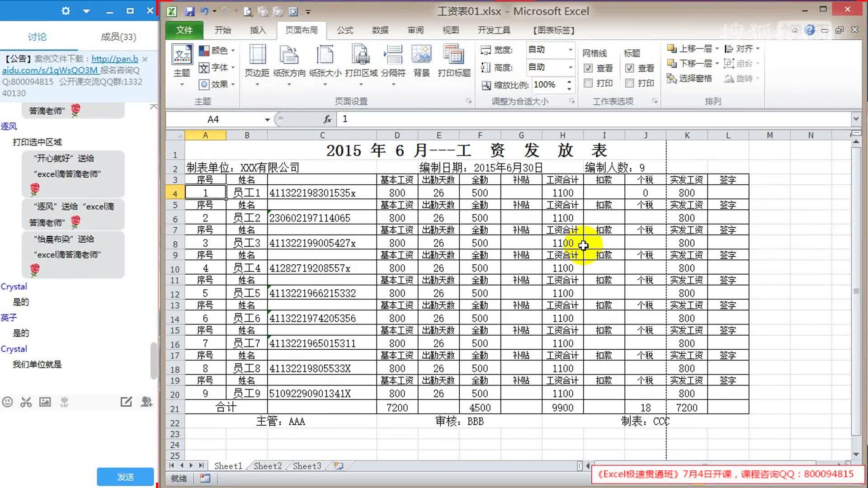Click the 缩放比例 100% input field

tap(547, 85)
